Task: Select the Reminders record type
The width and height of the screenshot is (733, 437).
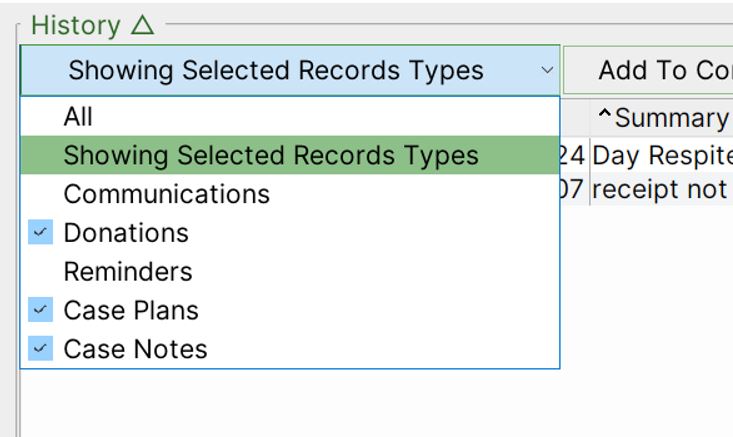Action: click(290, 272)
